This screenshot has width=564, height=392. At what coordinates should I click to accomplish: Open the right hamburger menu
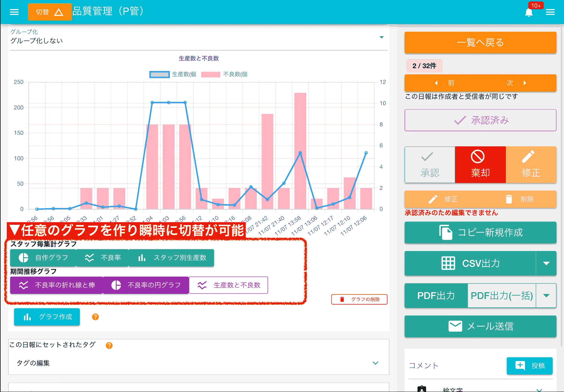(550, 12)
